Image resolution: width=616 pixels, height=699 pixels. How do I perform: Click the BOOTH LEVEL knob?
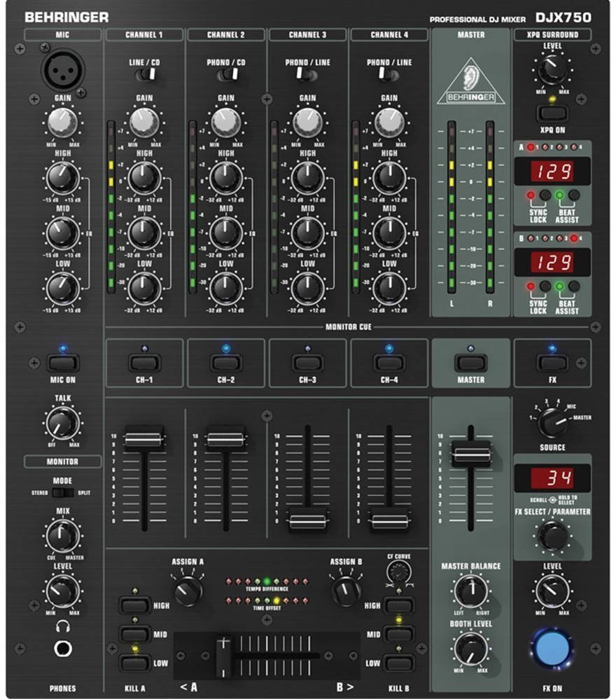[x=471, y=649]
